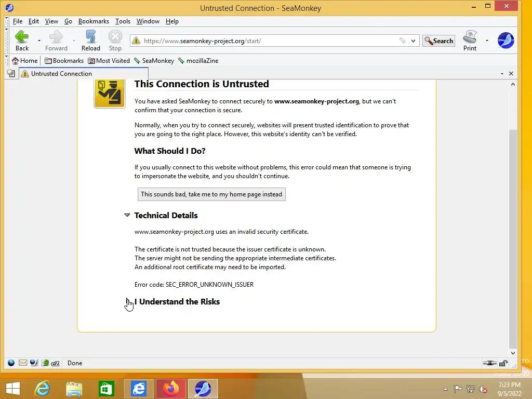Image resolution: width=532 pixels, height=399 pixels.
Task: Click the taskbar clock showing 7:23 PM
Action: tap(509, 389)
